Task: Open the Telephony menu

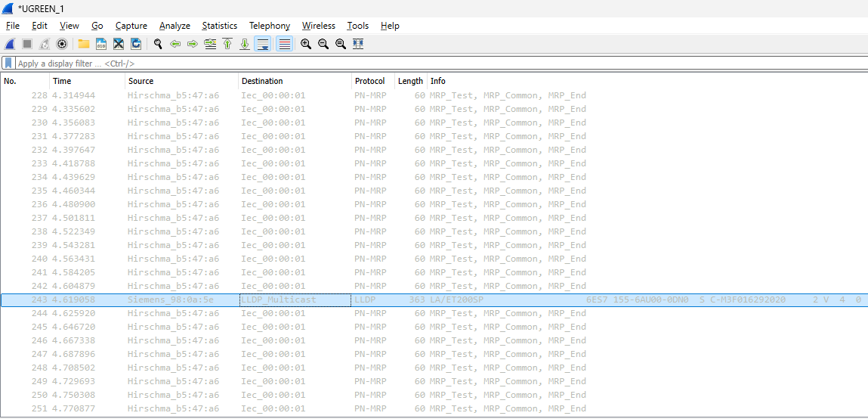Action: [269, 26]
